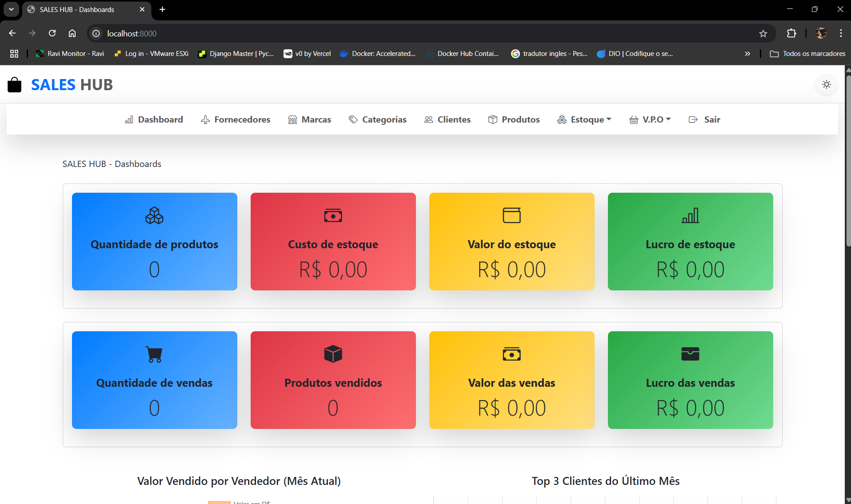The image size is (851, 504).
Task: Toggle light/dark theme with the sun icon
Action: click(826, 84)
